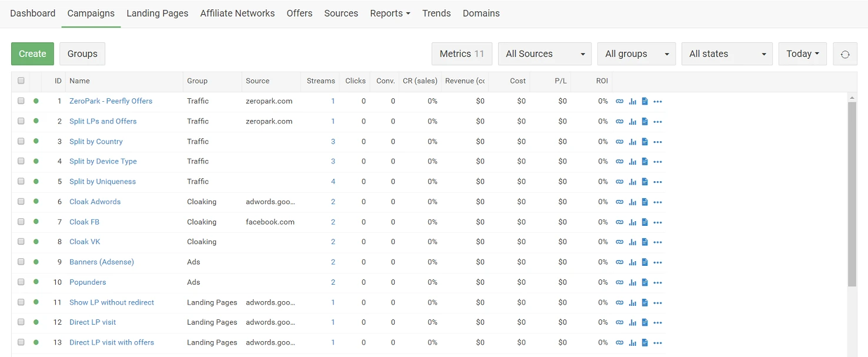Open chart icon for Split by Uniqueness
Image resolution: width=868 pixels, height=357 pixels.
click(632, 182)
